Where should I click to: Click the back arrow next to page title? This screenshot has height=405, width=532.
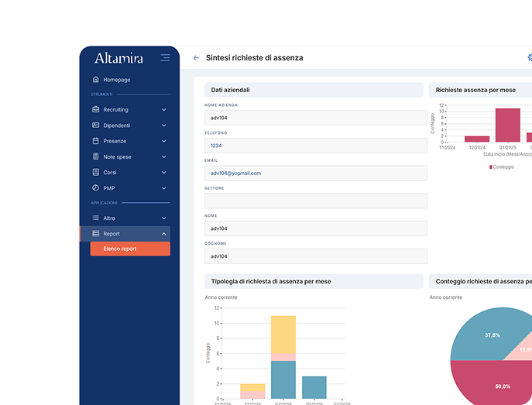(196, 58)
